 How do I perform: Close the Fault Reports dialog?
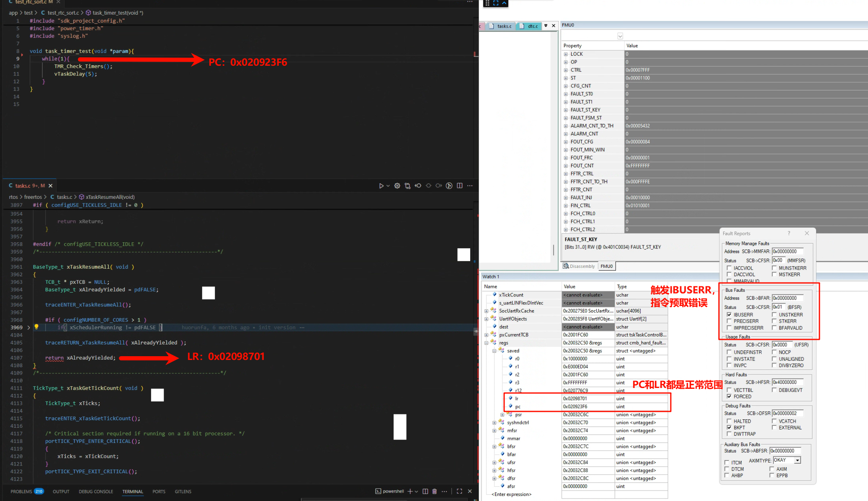[807, 234]
